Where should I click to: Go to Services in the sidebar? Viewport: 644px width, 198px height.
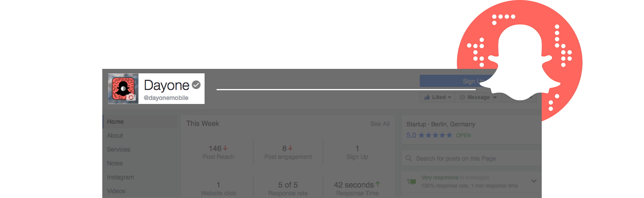(x=118, y=149)
